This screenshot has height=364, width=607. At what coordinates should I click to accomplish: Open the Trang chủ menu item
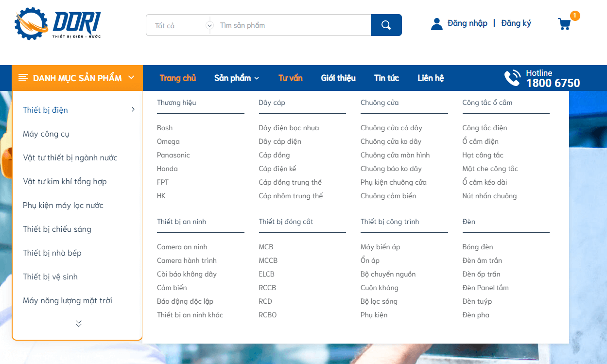coord(178,78)
